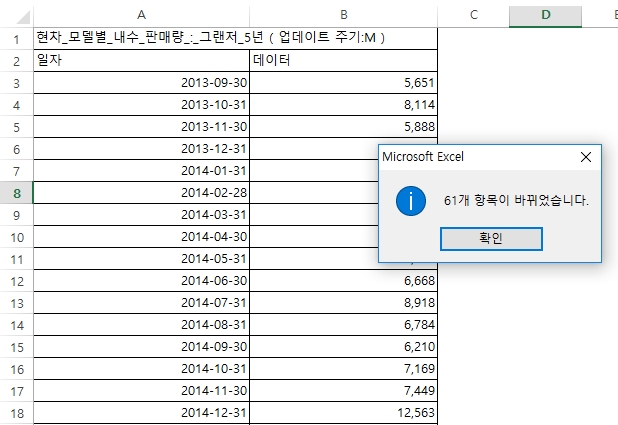Select data cell 8,918
The image size is (618, 425).
pos(343,303)
